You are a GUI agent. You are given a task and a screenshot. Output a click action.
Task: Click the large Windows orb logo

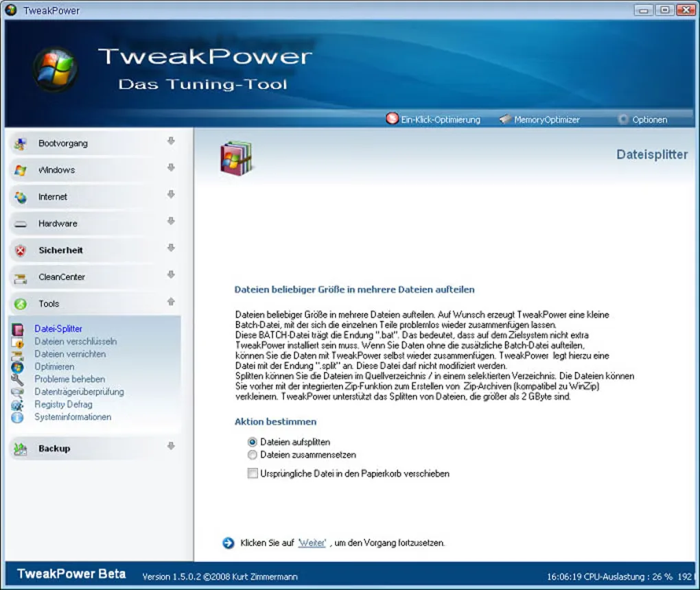56,69
